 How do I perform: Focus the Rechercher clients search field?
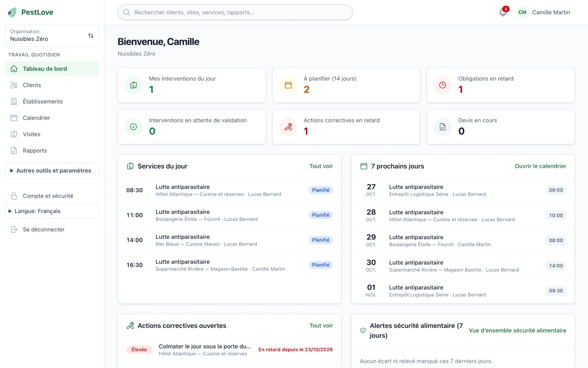coord(235,12)
